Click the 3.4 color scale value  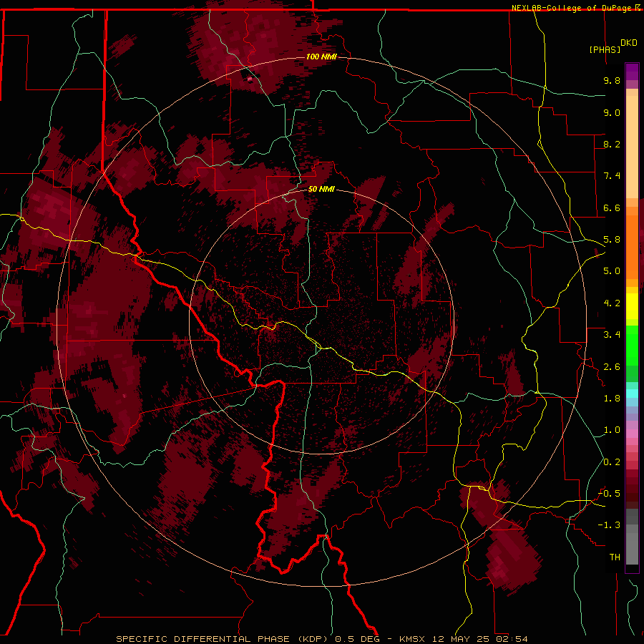coord(612,335)
